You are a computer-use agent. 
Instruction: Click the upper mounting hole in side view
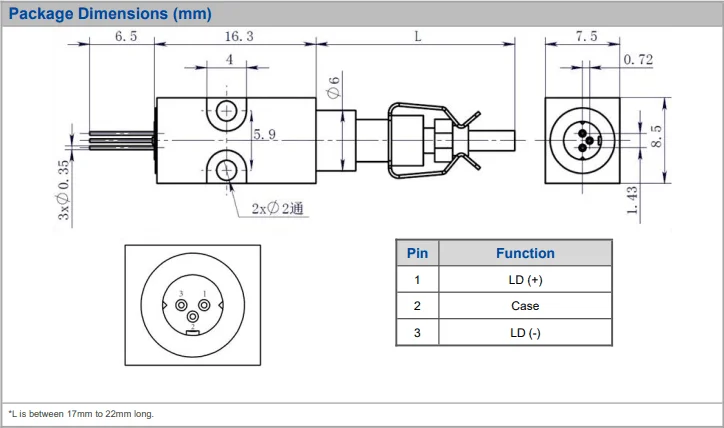pos(226,111)
